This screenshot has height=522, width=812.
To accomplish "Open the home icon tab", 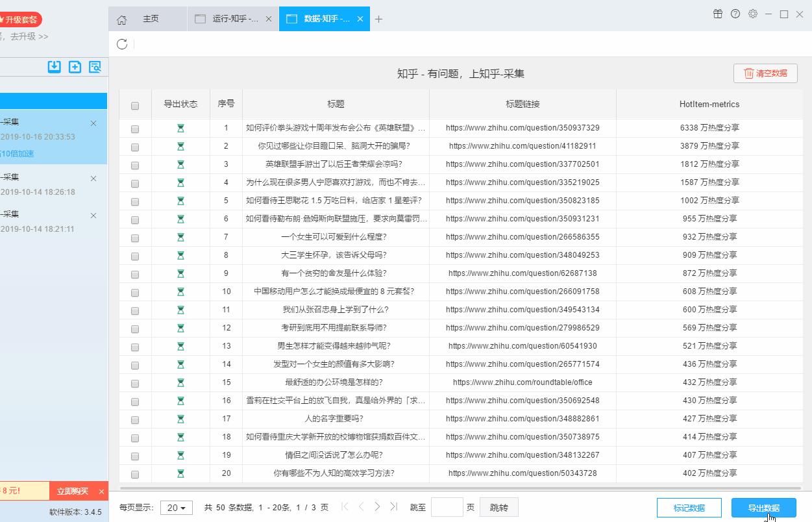I will [x=121, y=19].
